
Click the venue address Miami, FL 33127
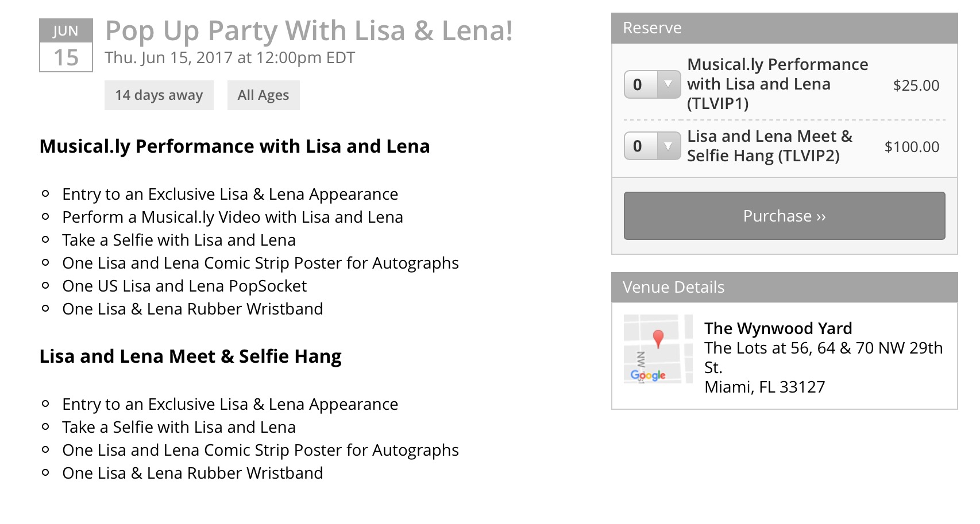pos(765,387)
